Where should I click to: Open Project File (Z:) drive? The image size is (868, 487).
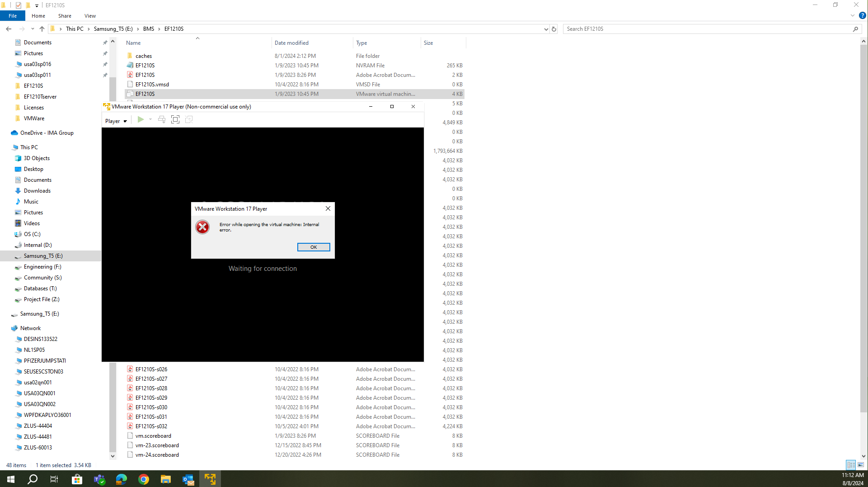42,299
